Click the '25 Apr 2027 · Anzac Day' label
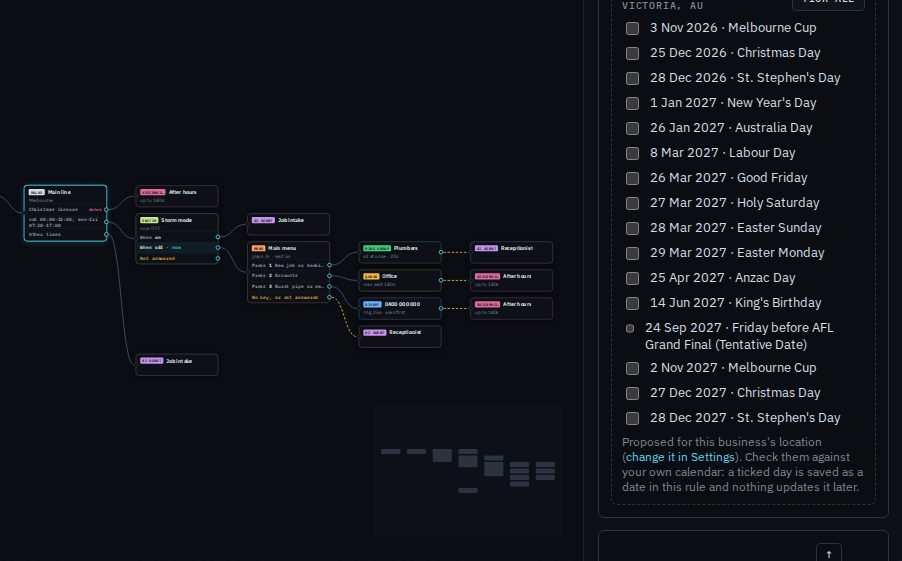 coord(723,278)
